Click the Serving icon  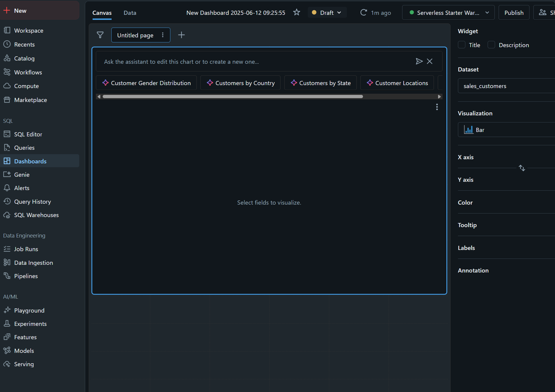(x=7, y=364)
